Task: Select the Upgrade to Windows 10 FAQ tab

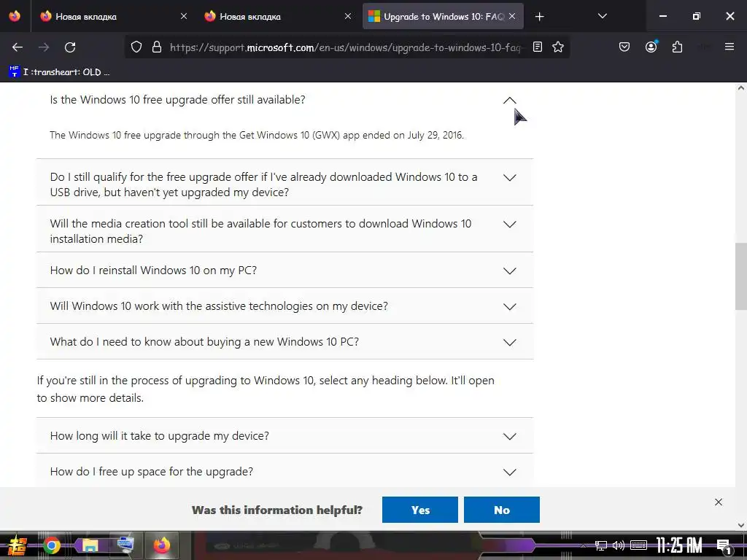Action: tap(443, 17)
